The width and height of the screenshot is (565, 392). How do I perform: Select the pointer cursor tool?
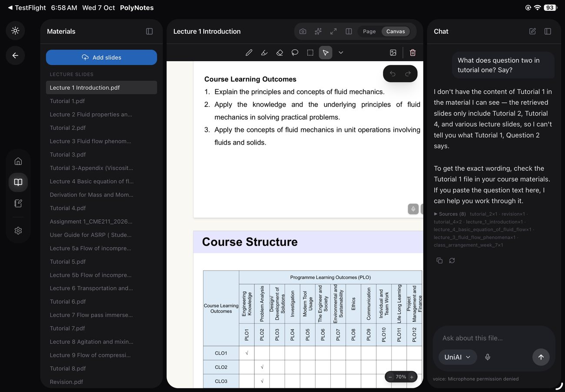[326, 53]
